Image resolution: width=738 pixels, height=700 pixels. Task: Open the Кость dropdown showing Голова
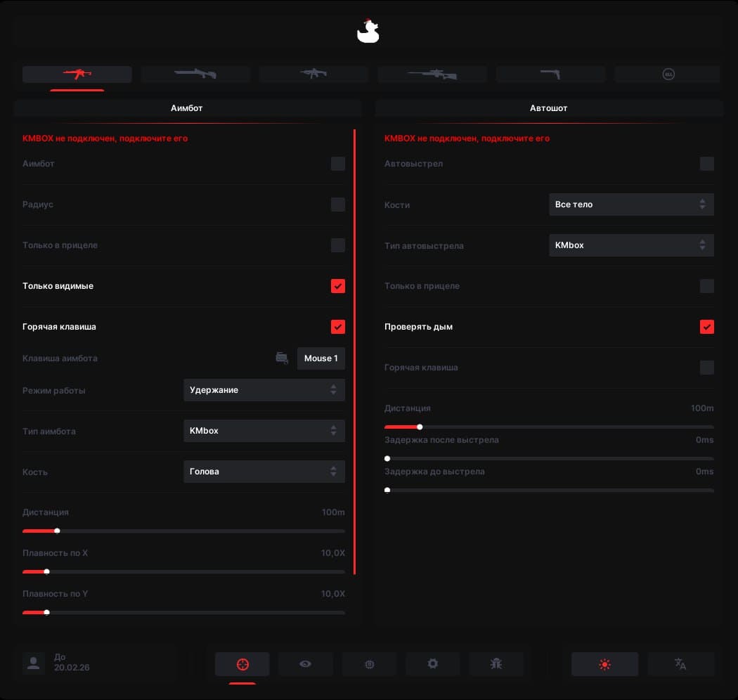(x=264, y=472)
